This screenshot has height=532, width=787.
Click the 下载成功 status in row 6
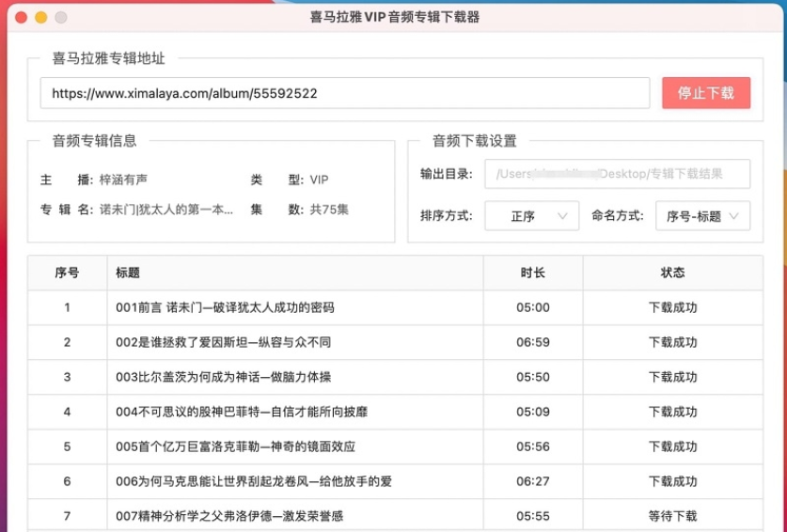(672, 481)
